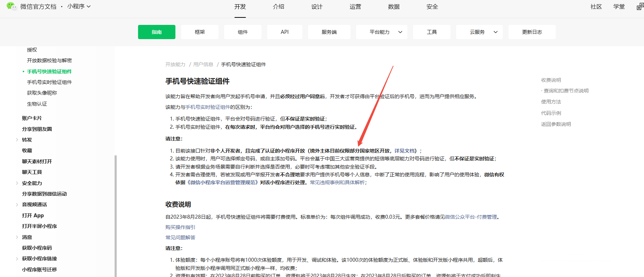Open the 微信小程序平台运营管理规范 link

(x=222, y=182)
